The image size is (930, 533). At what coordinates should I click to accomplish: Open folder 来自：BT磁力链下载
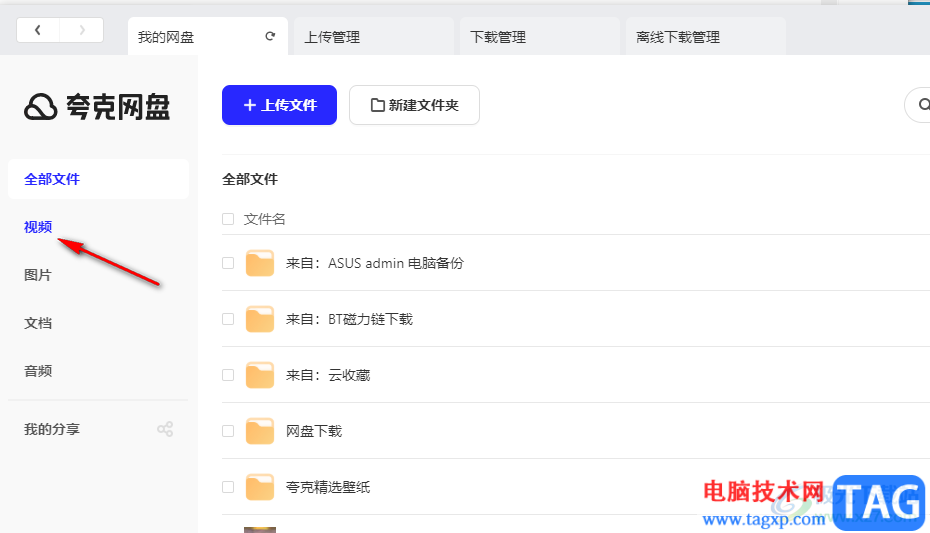pyautogui.click(x=349, y=319)
